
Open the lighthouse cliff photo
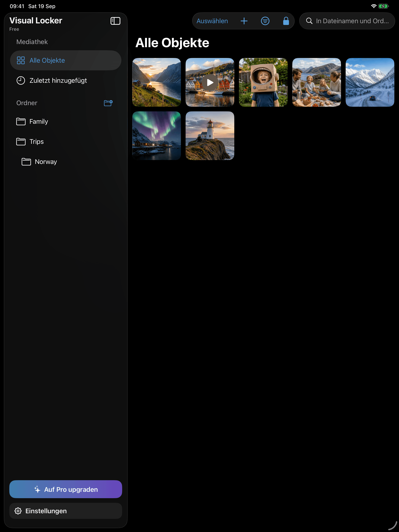click(x=210, y=136)
